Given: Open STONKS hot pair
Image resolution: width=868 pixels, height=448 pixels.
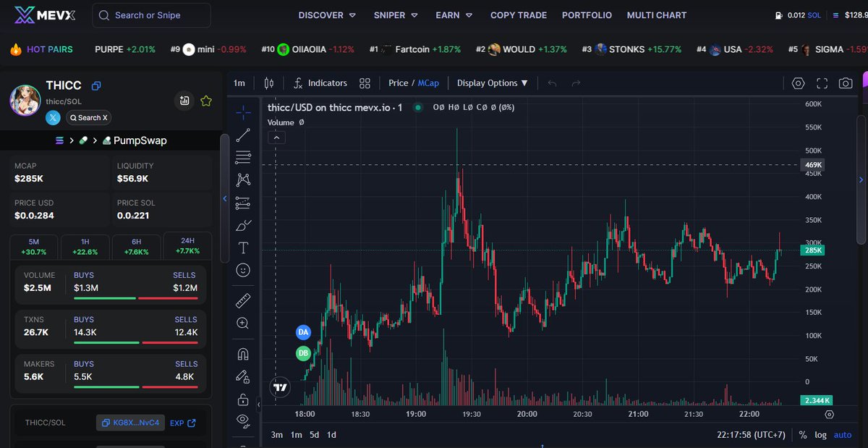Looking at the screenshot, I should [x=631, y=49].
